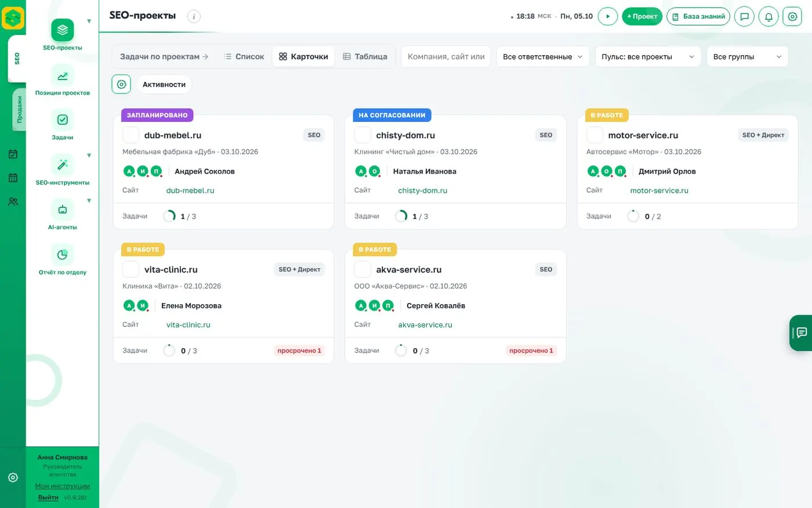The image size is (812, 508).
Task: Open the dub-mebel.ru site link
Action: tap(190, 190)
